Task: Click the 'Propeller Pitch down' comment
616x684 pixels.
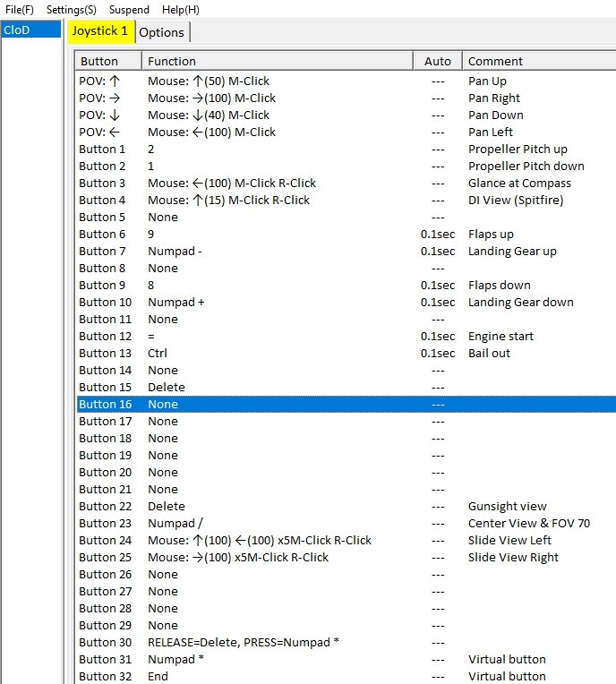Action: [526, 167]
